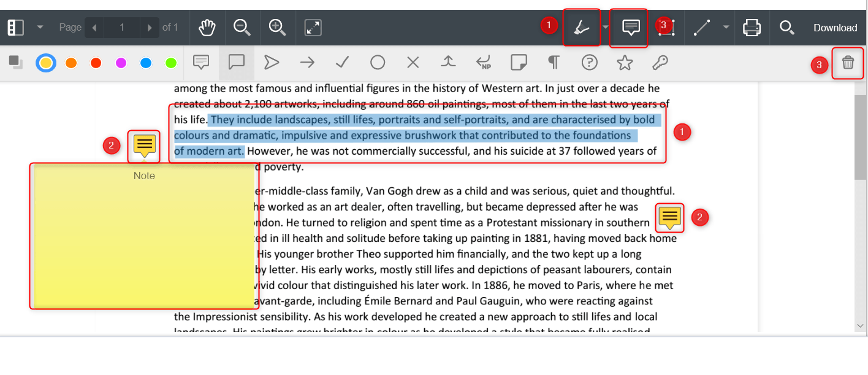Toggle the sidebar panel
The image size is (868, 375).
pos(16,28)
